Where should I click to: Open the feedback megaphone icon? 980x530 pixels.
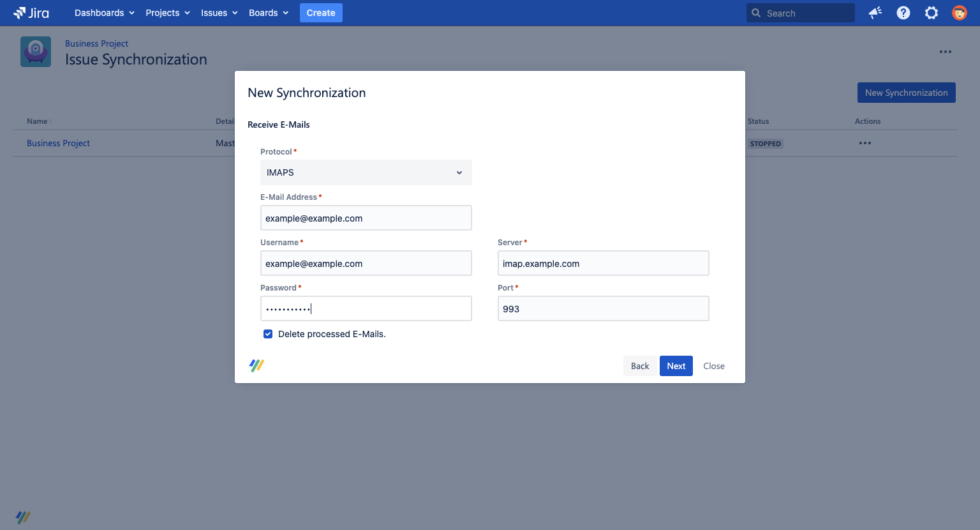pos(875,13)
